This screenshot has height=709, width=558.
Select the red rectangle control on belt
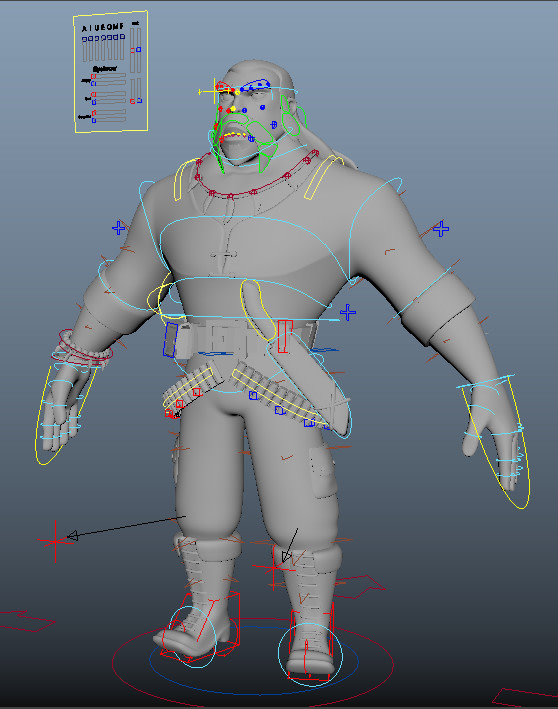(284, 336)
